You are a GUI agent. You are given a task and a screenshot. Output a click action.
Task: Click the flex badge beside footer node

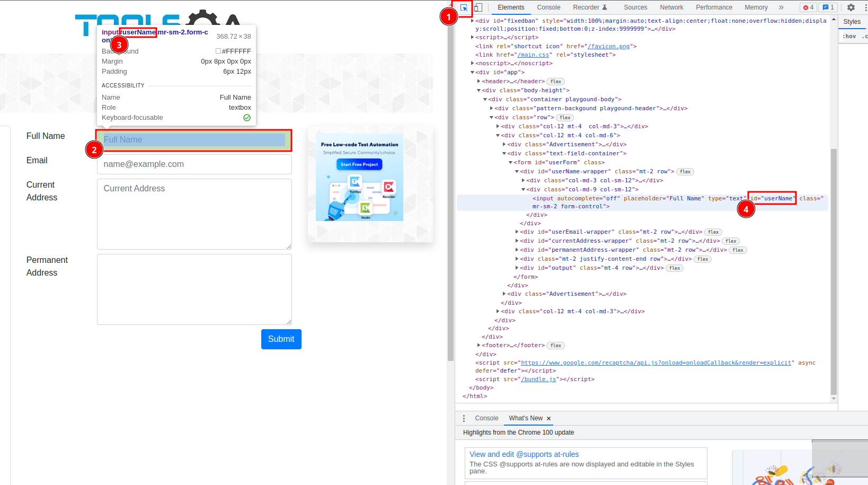[x=555, y=346]
